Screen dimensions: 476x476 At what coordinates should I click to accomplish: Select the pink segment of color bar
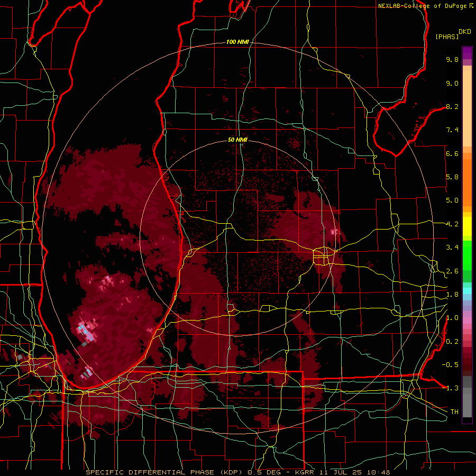pyautogui.click(x=467, y=321)
